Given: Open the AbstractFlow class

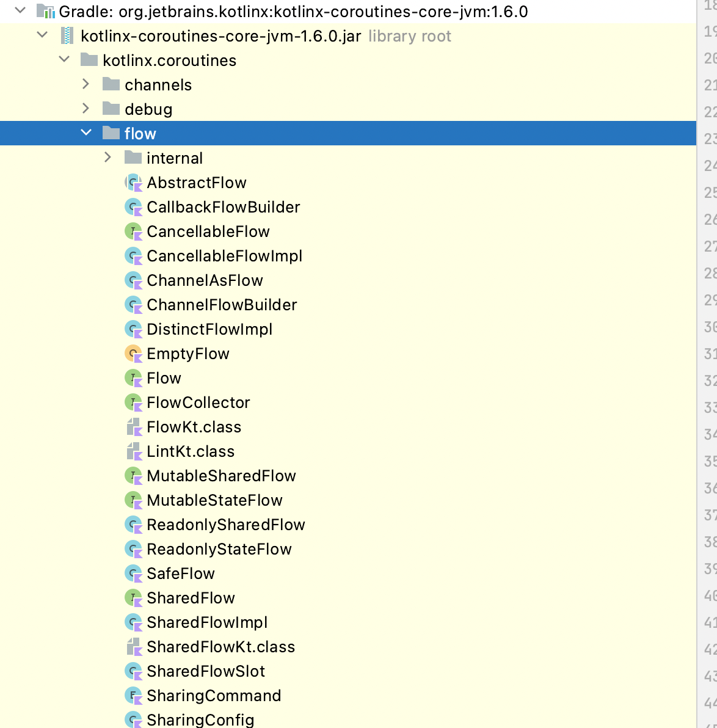Looking at the screenshot, I should coord(197,183).
